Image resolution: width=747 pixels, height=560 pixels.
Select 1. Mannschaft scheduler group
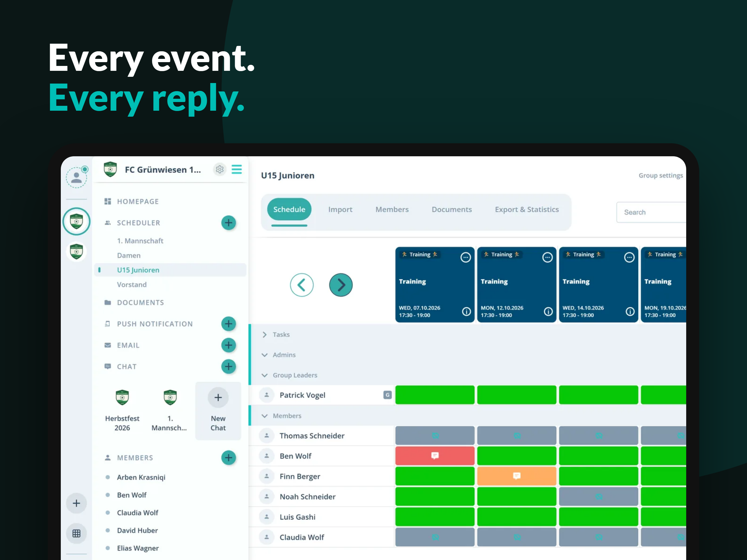click(x=140, y=241)
